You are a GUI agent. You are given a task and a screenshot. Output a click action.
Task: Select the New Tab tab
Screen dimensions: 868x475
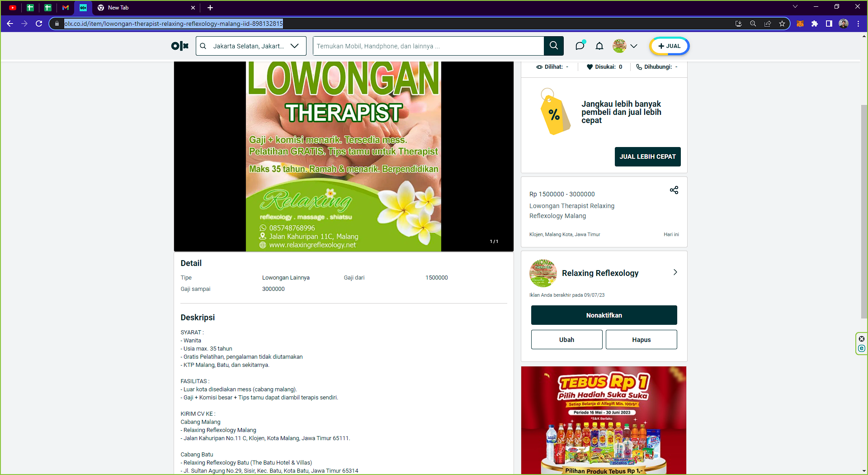click(146, 8)
